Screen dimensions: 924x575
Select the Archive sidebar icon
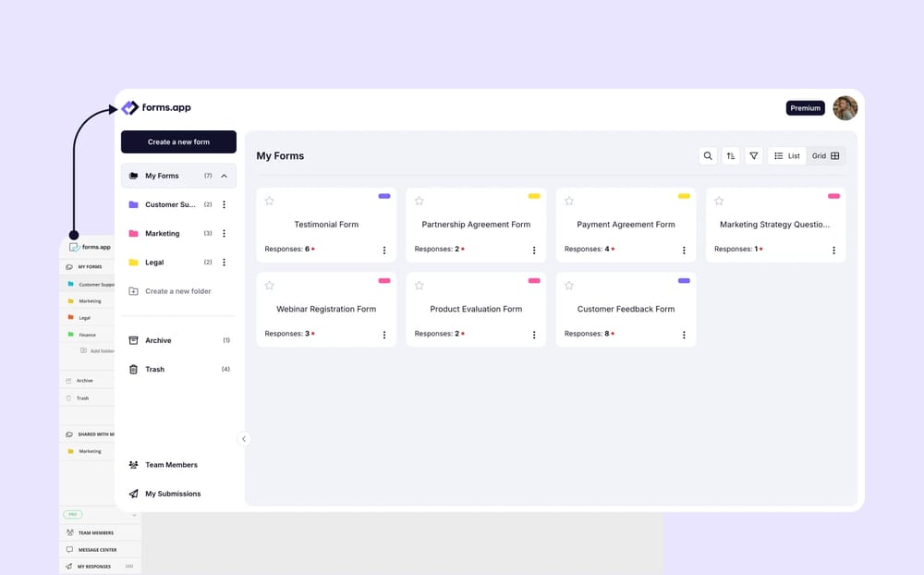click(132, 340)
